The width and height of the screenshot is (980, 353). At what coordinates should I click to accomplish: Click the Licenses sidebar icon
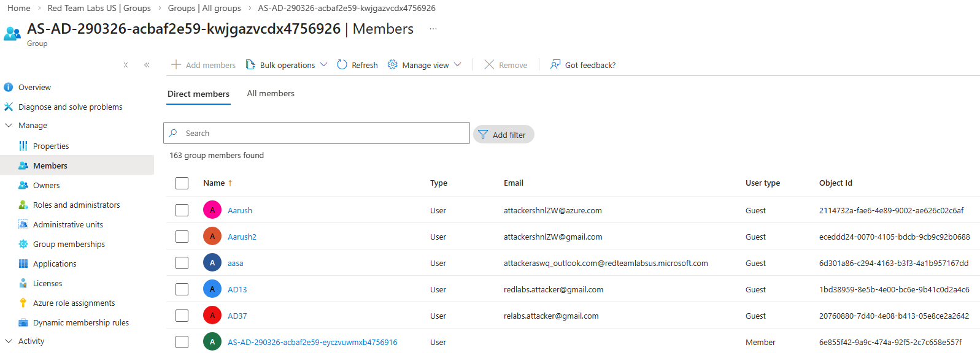pyautogui.click(x=23, y=283)
